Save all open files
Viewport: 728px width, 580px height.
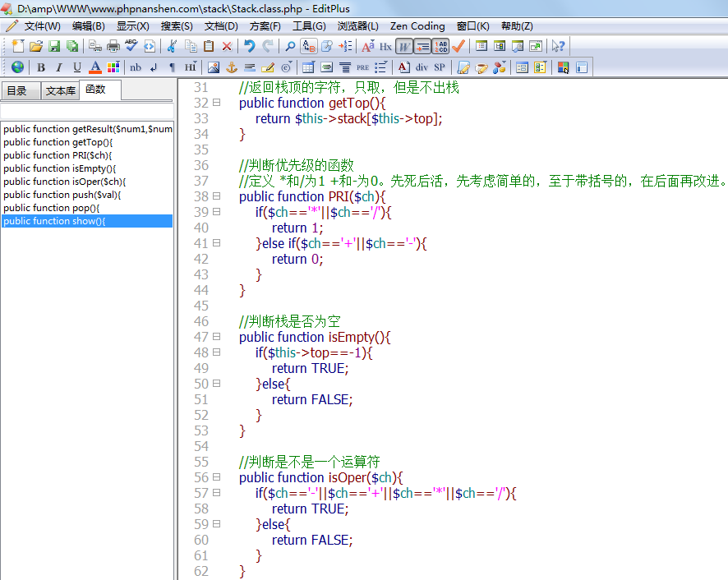(72, 46)
